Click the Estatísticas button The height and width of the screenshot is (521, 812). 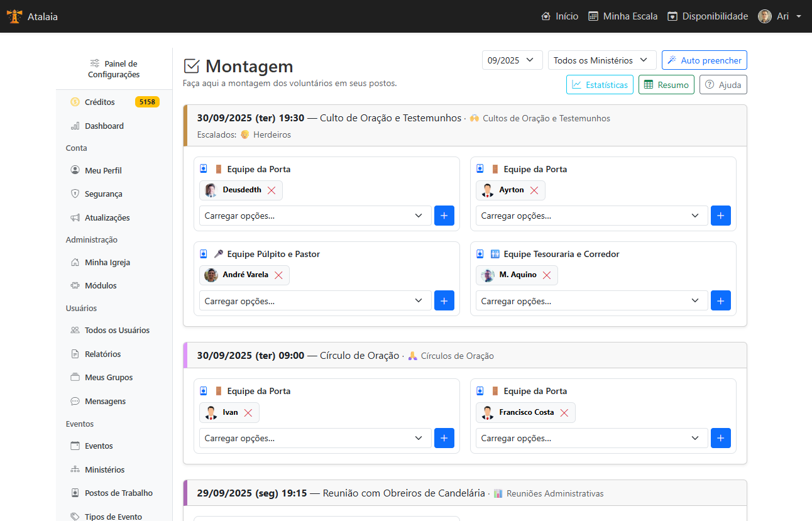[x=600, y=85]
